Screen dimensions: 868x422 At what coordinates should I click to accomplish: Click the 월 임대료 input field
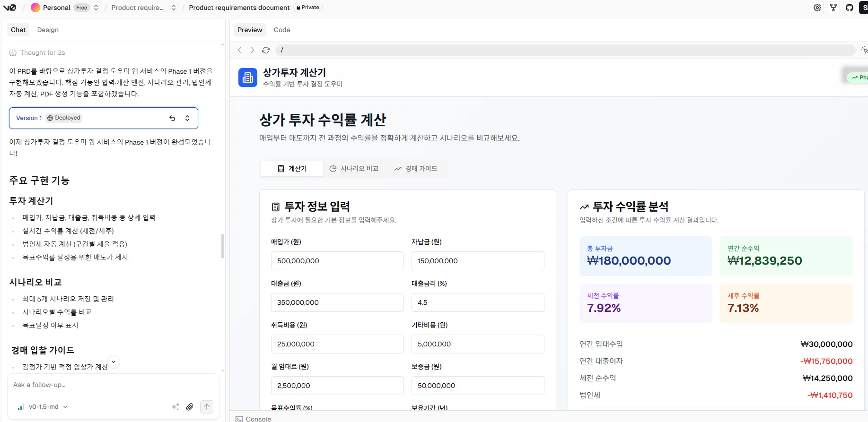pyautogui.click(x=337, y=386)
